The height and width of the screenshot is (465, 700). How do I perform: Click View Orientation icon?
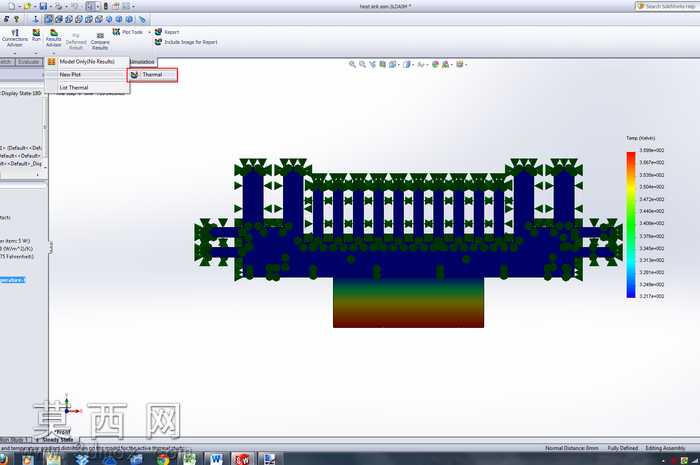(x=392, y=64)
